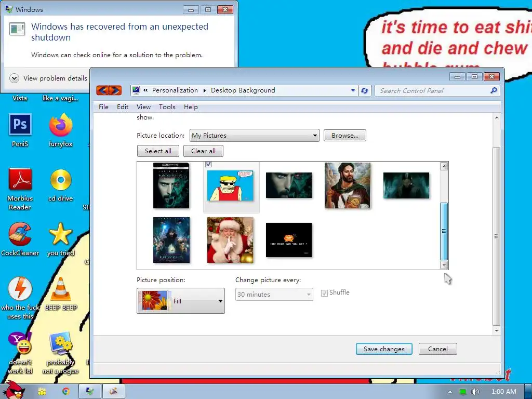Open the folder icon on the taskbar
532x399 pixels.
pos(42,392)
